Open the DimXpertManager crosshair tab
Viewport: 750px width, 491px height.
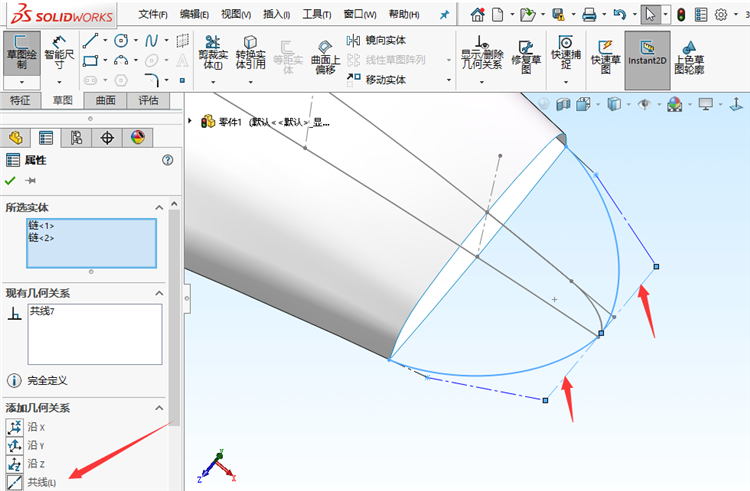pyautogui.click(x=107, y=138)
